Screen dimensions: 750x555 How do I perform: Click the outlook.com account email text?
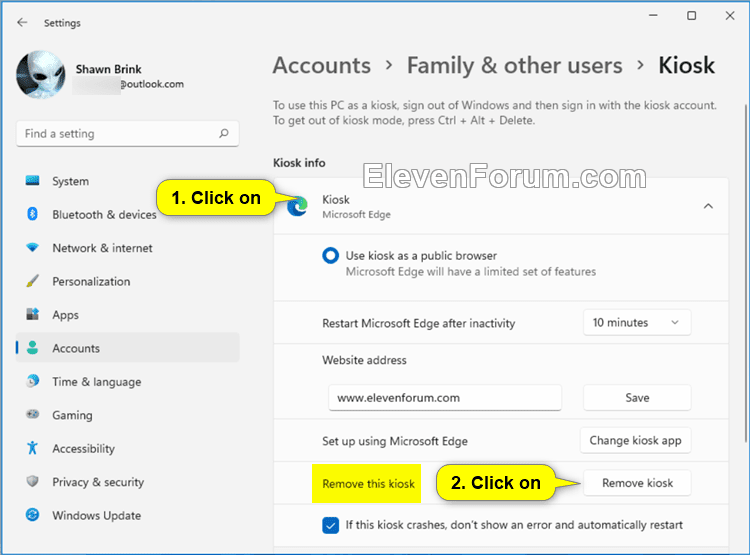tap(152, 84)
